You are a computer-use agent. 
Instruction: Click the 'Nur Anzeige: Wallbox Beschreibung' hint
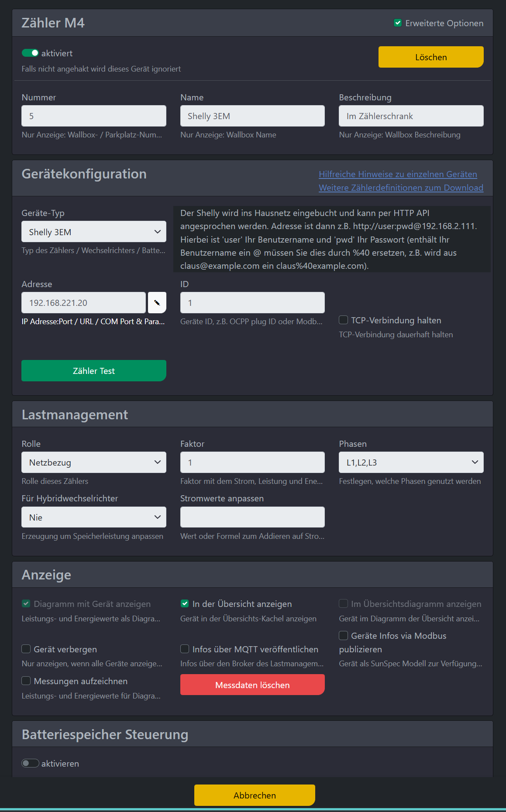(400, 135)
